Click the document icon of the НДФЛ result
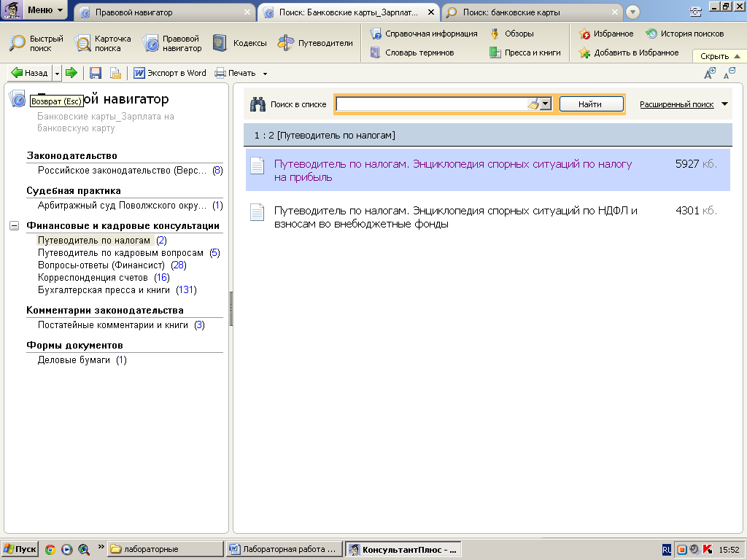This screenshot has height=560, width=747. click(x=258, y=212)
